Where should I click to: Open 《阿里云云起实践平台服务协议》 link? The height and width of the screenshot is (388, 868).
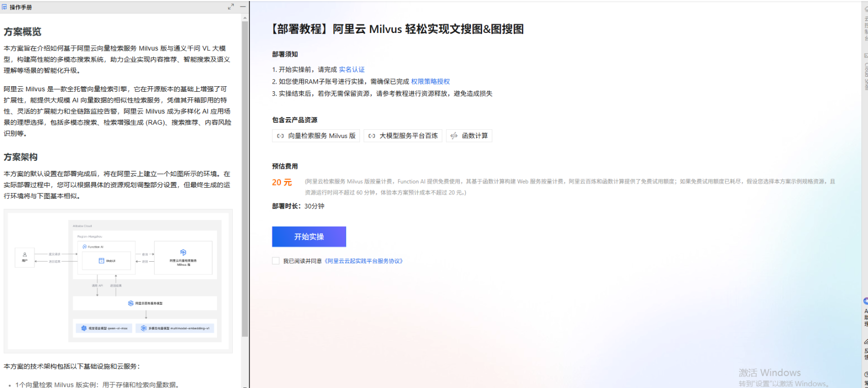pos(364,261)
